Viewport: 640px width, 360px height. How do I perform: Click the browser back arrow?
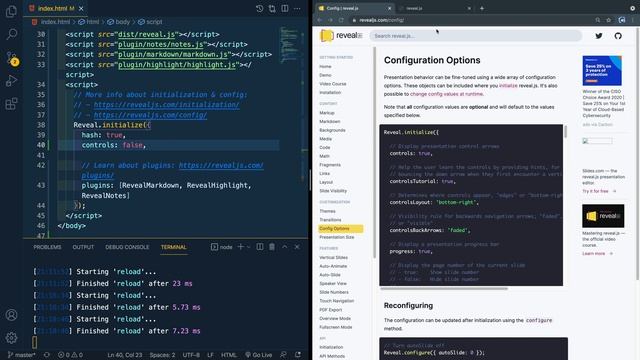(320, 20)
